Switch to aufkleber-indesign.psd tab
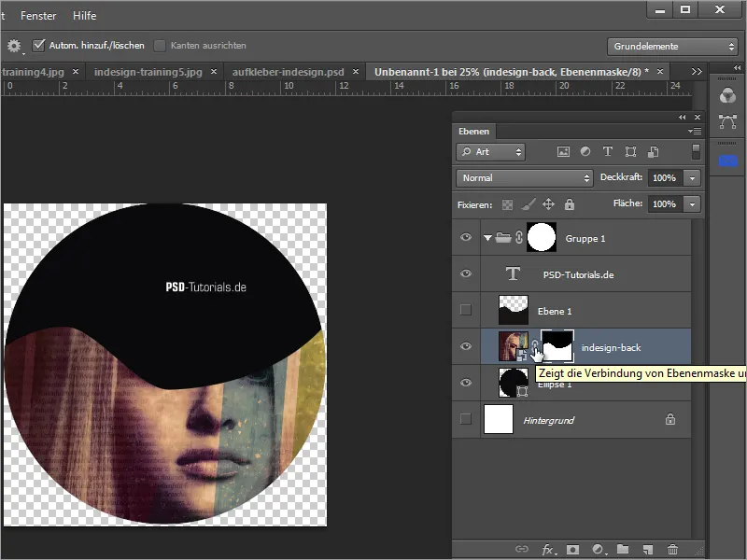This screenshot has height=560, width=747. click(288, 72)
